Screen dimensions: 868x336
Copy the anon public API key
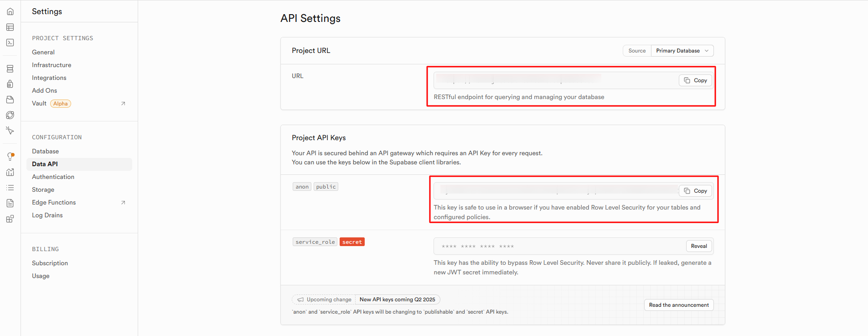point(695,191)
